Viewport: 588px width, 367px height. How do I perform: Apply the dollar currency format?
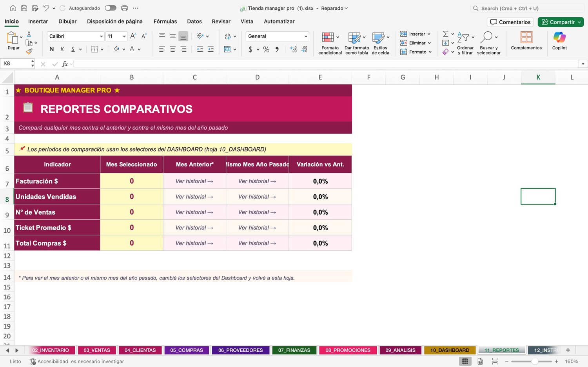point(250,49)
